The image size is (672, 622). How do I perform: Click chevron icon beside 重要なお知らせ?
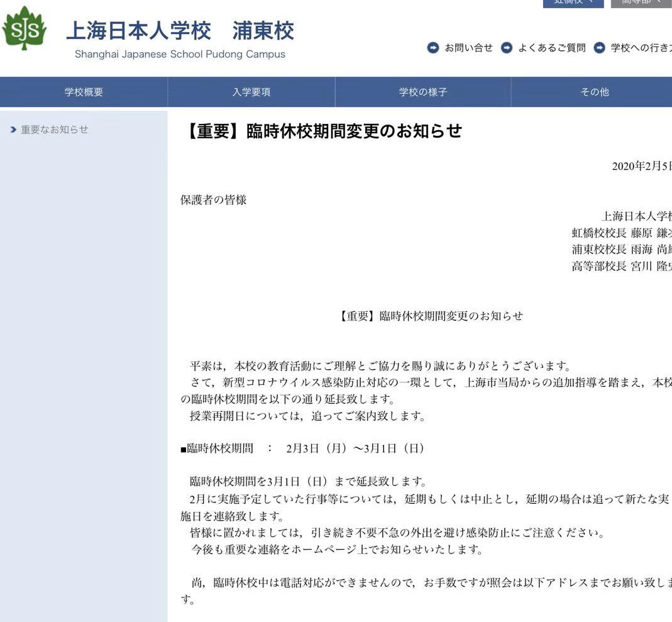pos(13,130)
